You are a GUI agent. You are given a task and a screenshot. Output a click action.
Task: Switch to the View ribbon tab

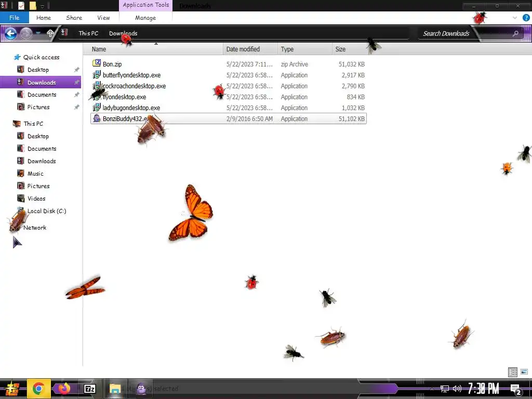[x=103, y=18]
